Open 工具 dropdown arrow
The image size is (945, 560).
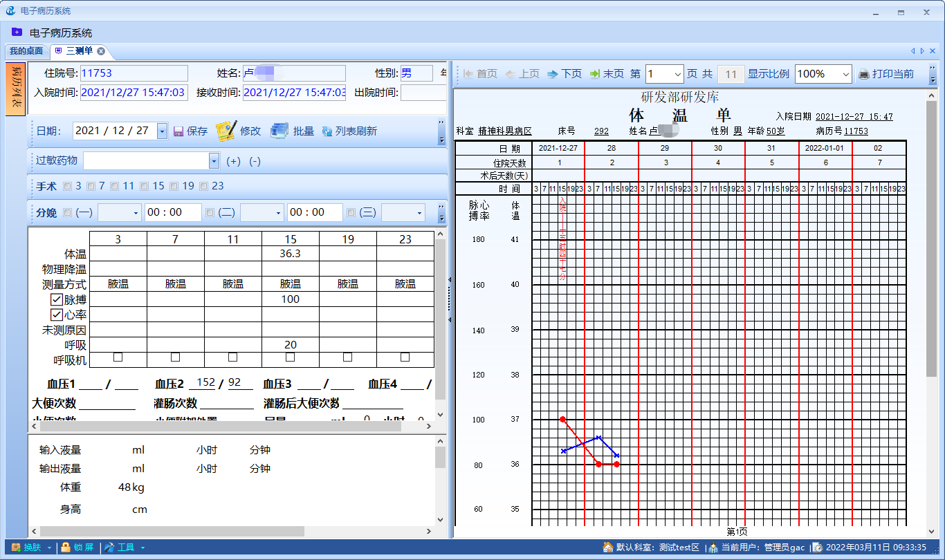143,548
